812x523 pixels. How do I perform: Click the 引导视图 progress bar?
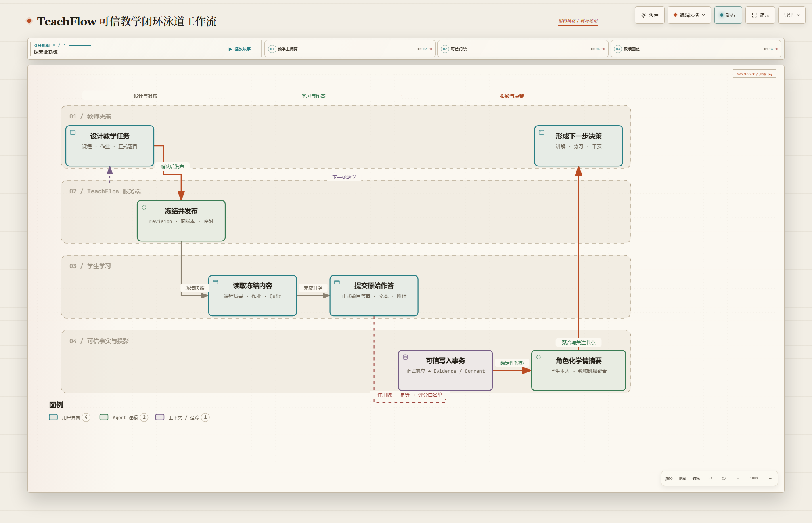pyautogui.click(x=80, y=45)
